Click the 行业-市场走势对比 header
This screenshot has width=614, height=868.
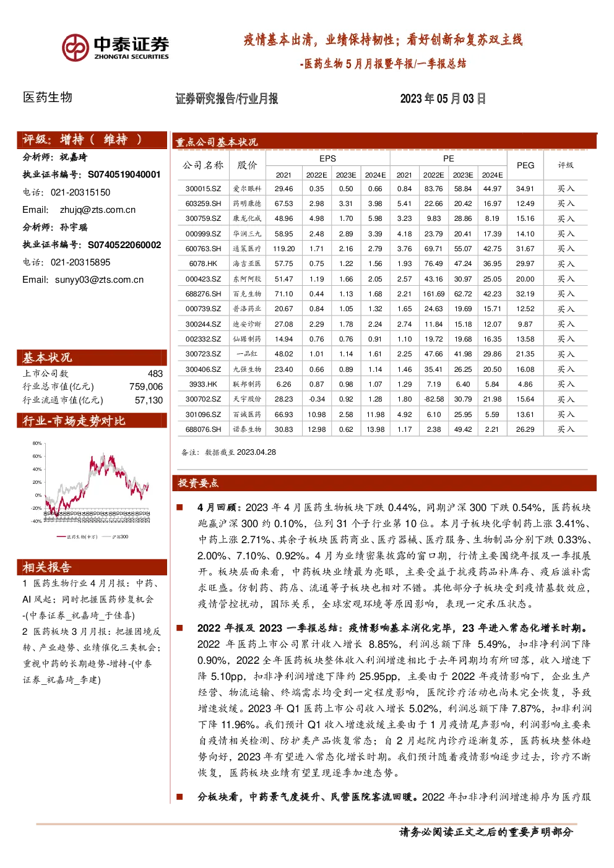[x=92, y=421]
